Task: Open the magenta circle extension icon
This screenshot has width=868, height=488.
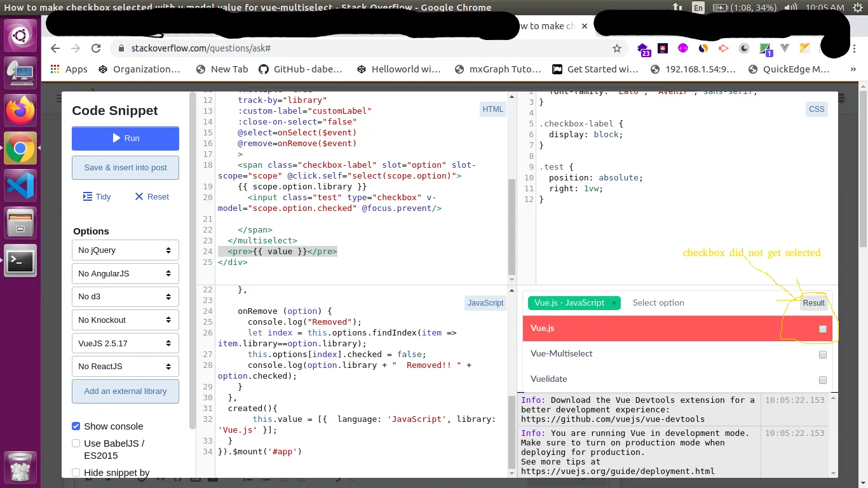Action: [683, 48]
